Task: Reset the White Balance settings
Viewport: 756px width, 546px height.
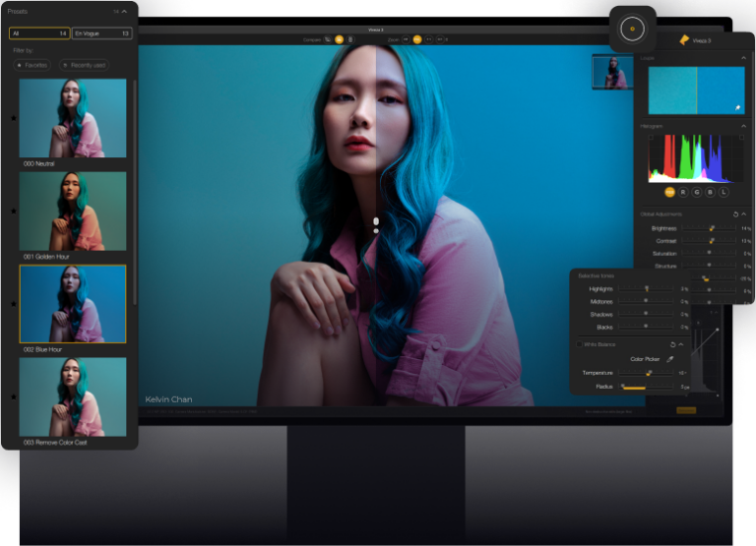Action: pos(671,344)
